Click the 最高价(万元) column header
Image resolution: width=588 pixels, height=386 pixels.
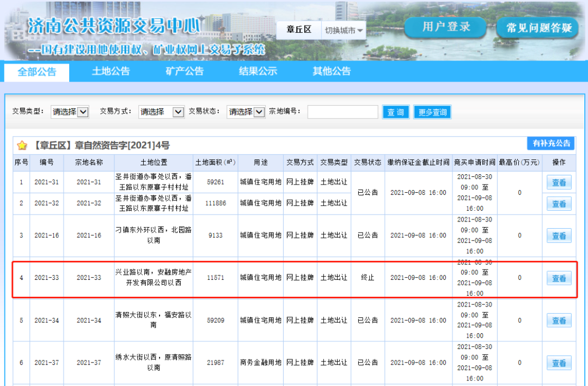[x=519, y=162]
